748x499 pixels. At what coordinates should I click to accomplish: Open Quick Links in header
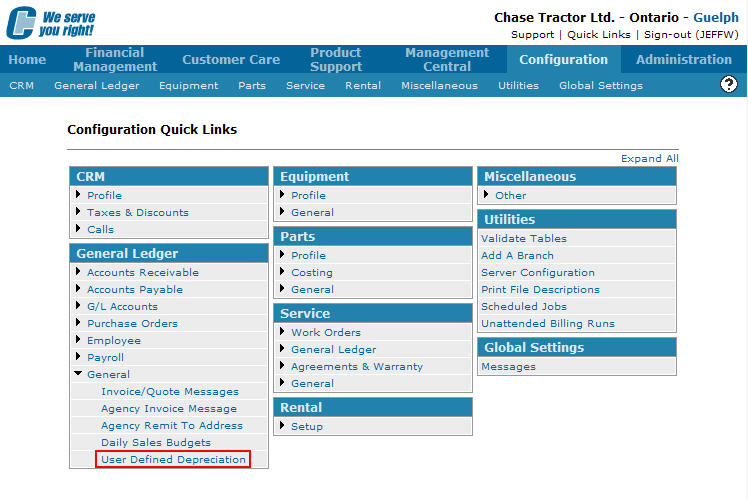coord(599,34)
